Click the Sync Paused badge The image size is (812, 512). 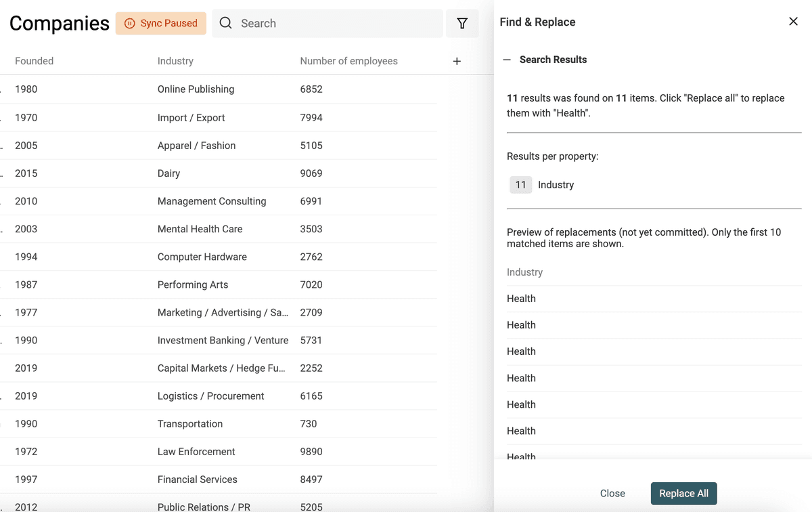160,23
